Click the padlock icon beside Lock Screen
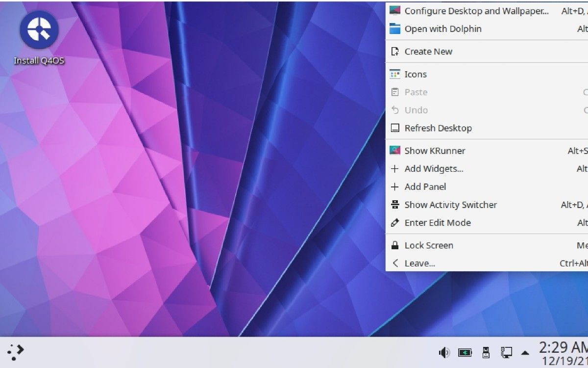Screen dimensions: 588x368 (x=395, y=245)
